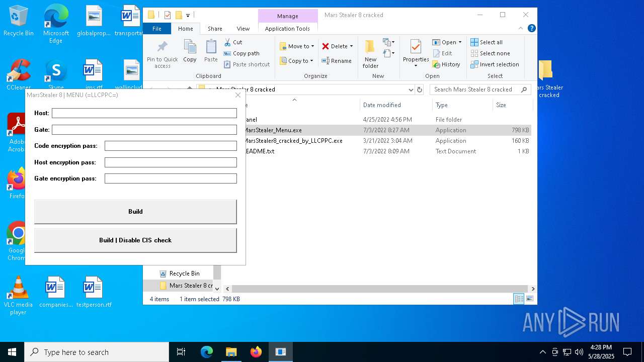The height and width of the screenshot is (362, 644).
Task: Click the Copy path ribbon item
Action: tap(242, 53)
